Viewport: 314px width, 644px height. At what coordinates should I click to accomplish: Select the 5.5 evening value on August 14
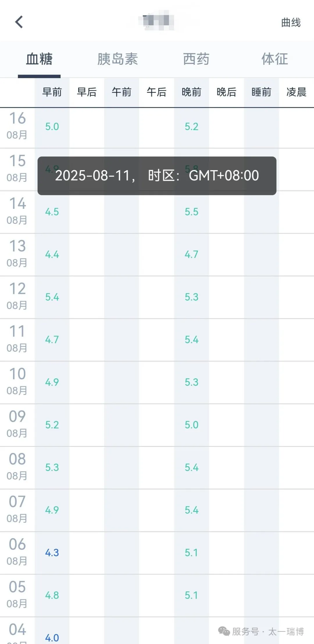coord(192,212)
